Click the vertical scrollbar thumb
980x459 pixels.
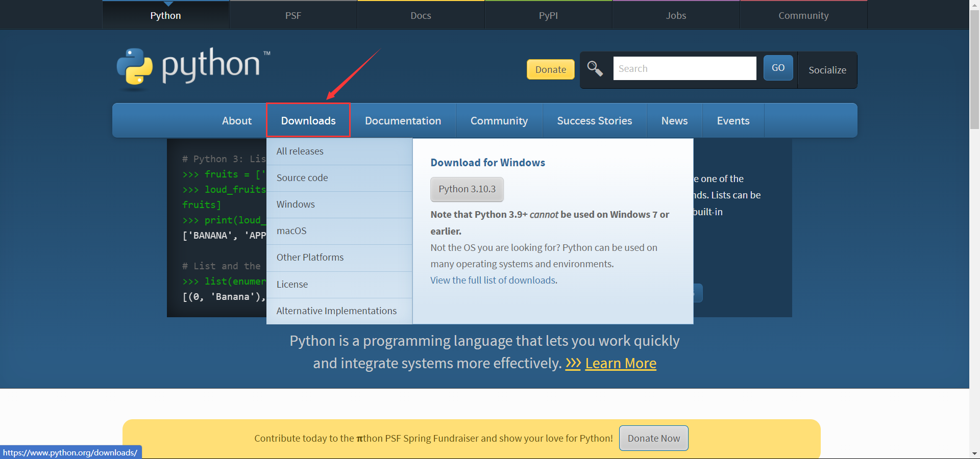974,69
